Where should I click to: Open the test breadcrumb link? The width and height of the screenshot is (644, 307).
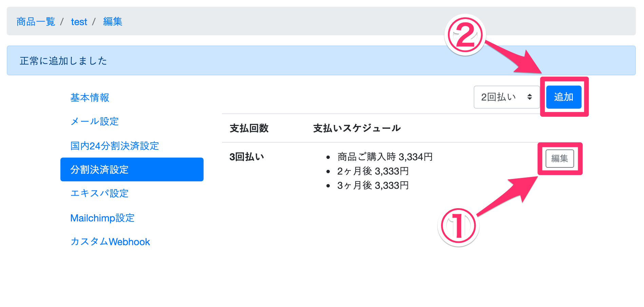tap(79, 22)
